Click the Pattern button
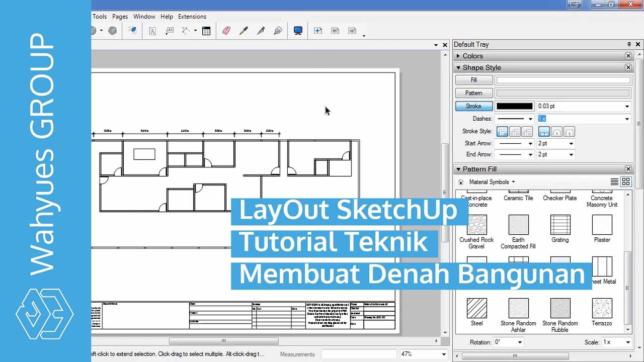 [x=473, y=93]
